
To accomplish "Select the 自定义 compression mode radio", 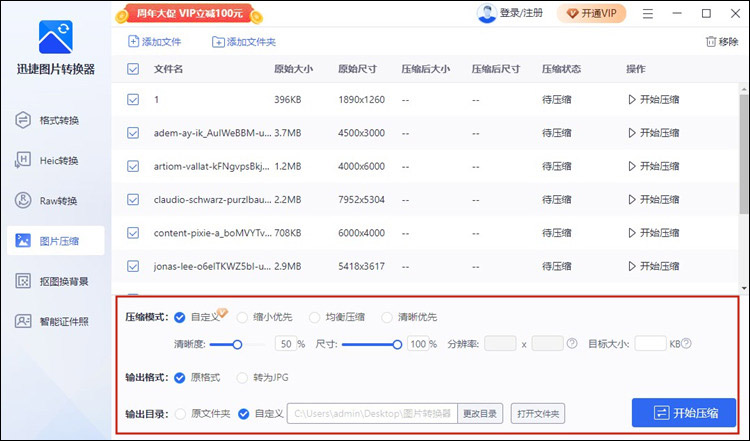I will point(180,317).
